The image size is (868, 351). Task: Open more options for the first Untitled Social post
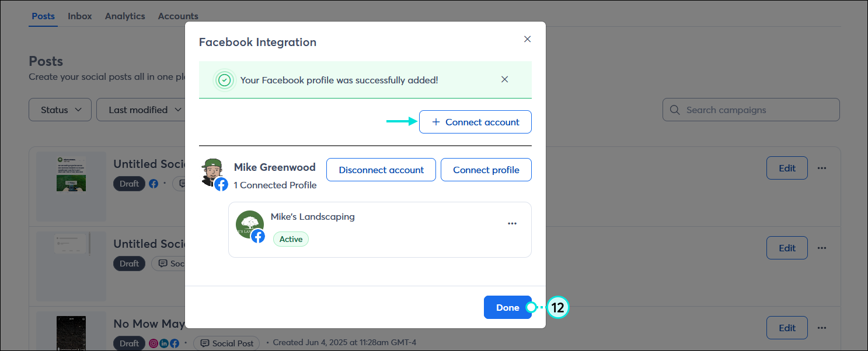click(822, 168)
